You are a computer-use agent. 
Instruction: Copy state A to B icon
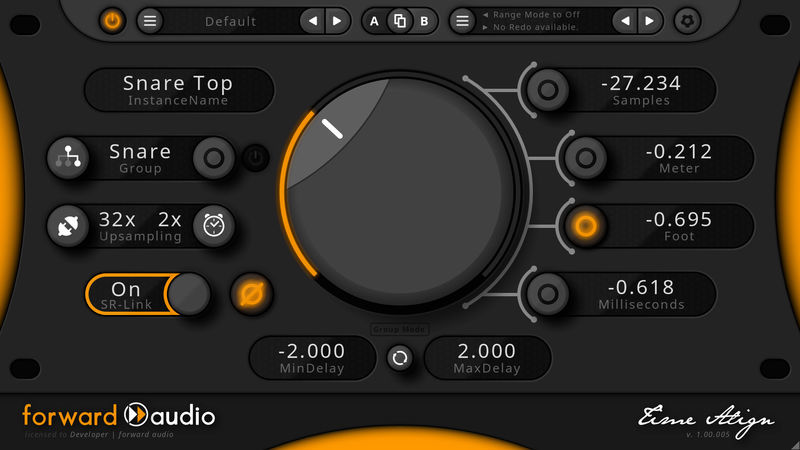click(399, 21)
